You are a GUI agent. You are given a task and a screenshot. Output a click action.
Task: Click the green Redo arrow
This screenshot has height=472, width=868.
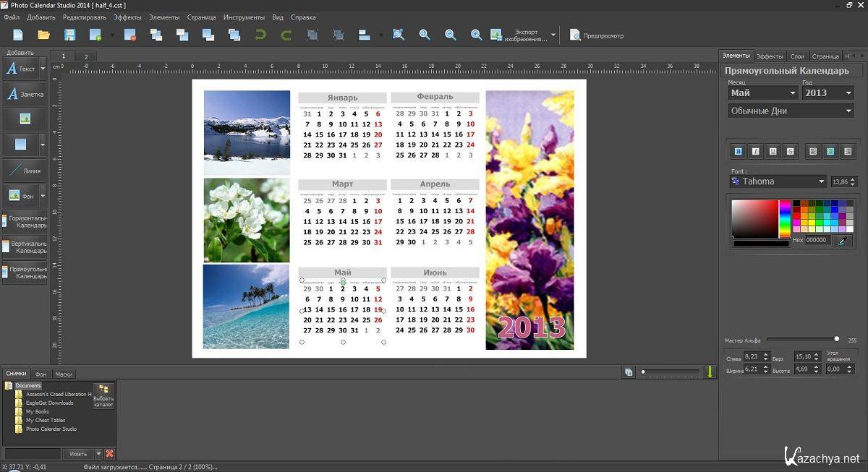pyautogui.click(x=286, y=35)
